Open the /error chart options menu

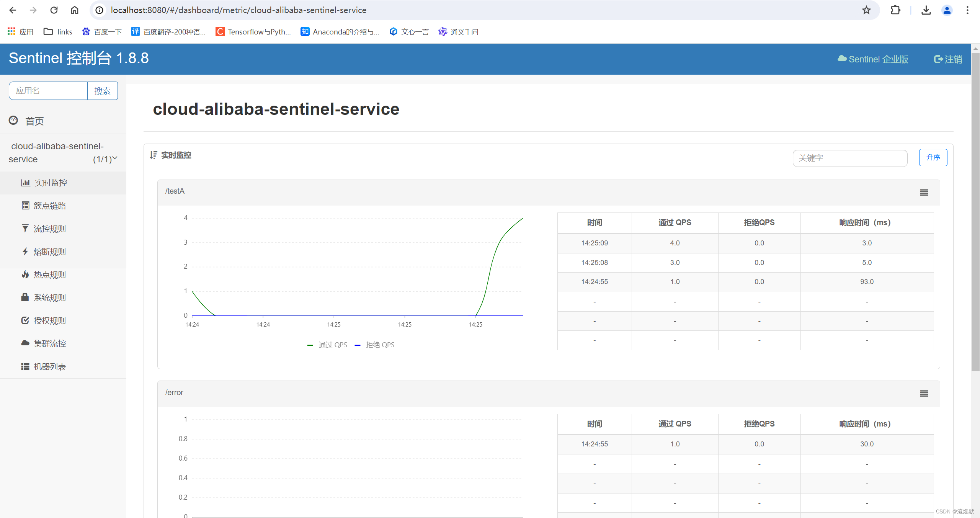click(x=924, y=394)
